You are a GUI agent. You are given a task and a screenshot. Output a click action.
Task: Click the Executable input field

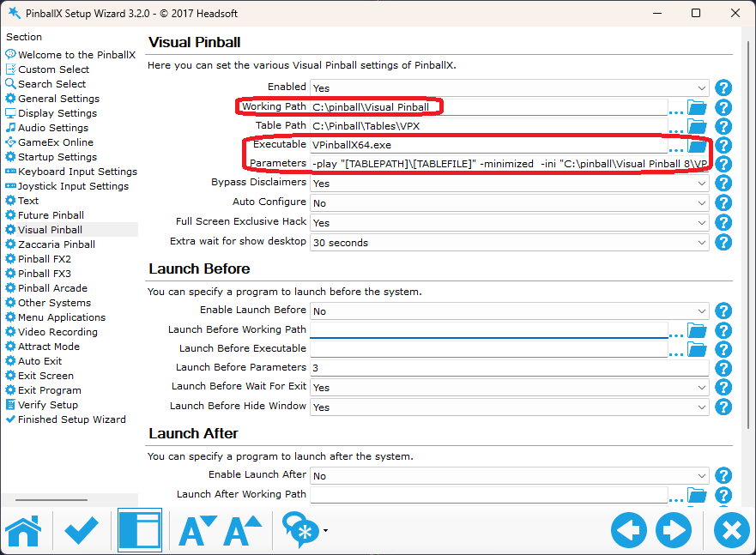489,145
